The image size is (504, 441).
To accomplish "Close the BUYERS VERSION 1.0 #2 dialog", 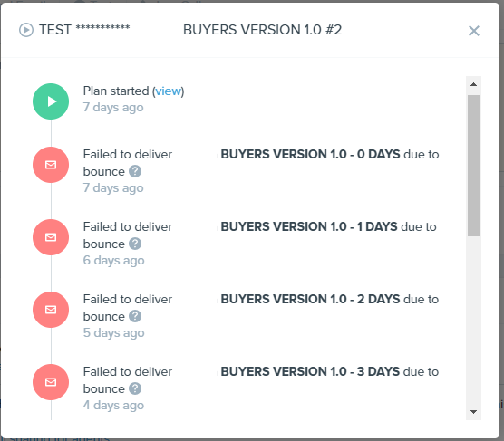I will click(474, 31).
